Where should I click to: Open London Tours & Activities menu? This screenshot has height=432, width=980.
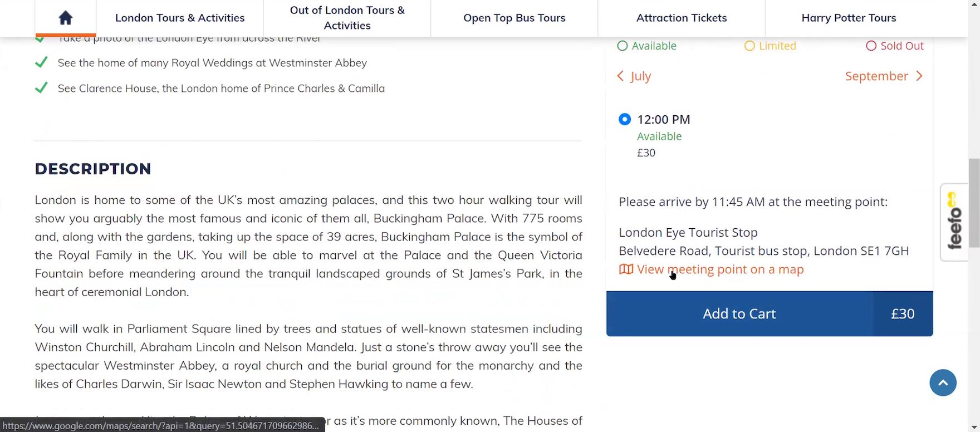coord(180,18)
